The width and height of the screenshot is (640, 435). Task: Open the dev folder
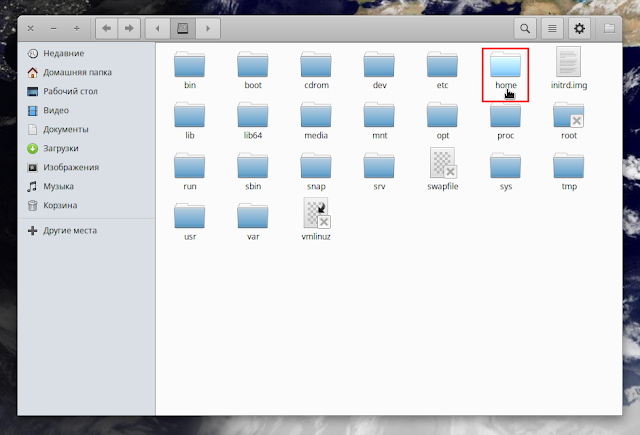pos(379,70)
